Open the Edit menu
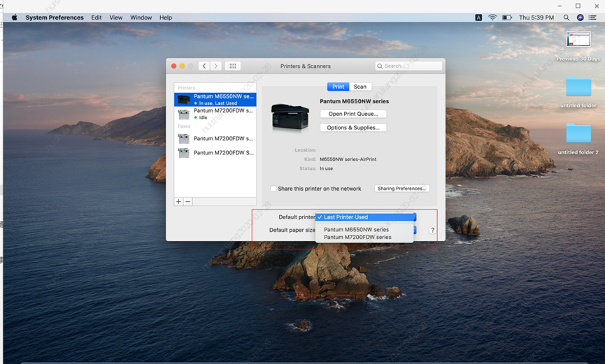 coord(97,17)
